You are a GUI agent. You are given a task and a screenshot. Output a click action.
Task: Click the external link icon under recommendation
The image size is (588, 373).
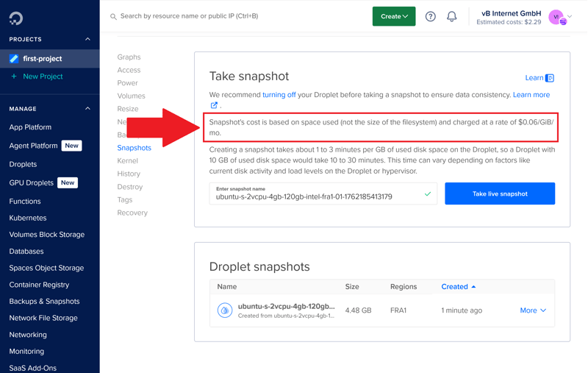214,105
